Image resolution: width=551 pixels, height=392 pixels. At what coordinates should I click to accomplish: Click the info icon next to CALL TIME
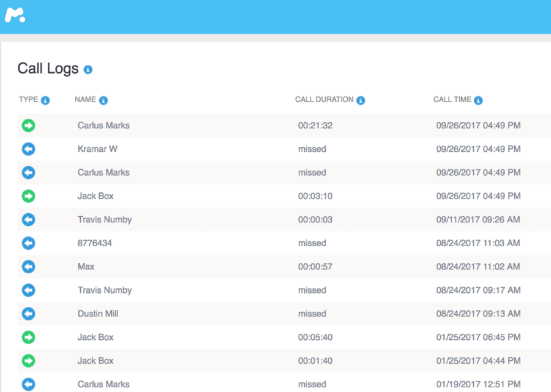pyautogui.click(x=478, y=100)
